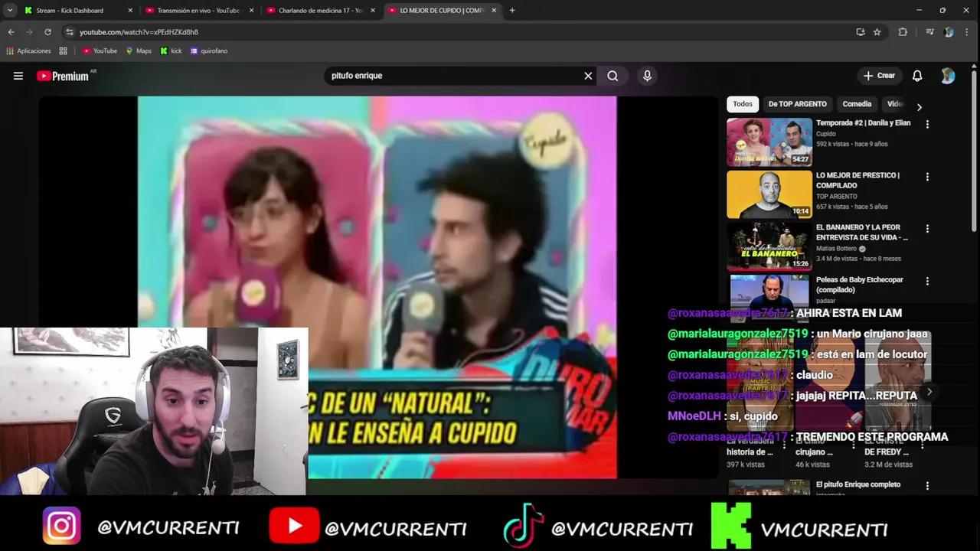This screenshot has width=980, height=551.
Task: Open the Crear menu
Action: [879, 76]
